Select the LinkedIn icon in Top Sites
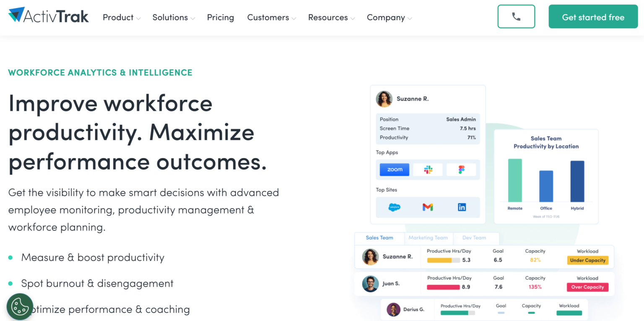The width and height of the screenshot is (644, 321). click(x=461, y=207)
